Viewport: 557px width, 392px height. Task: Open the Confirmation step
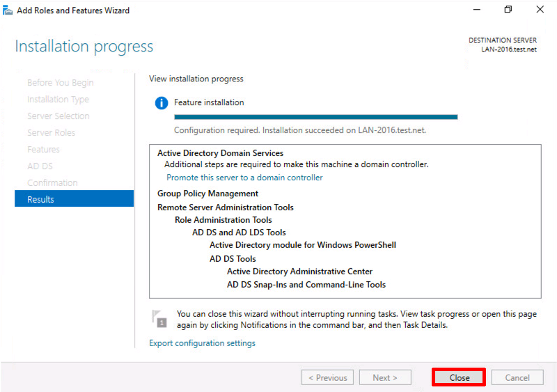[52, 182]
